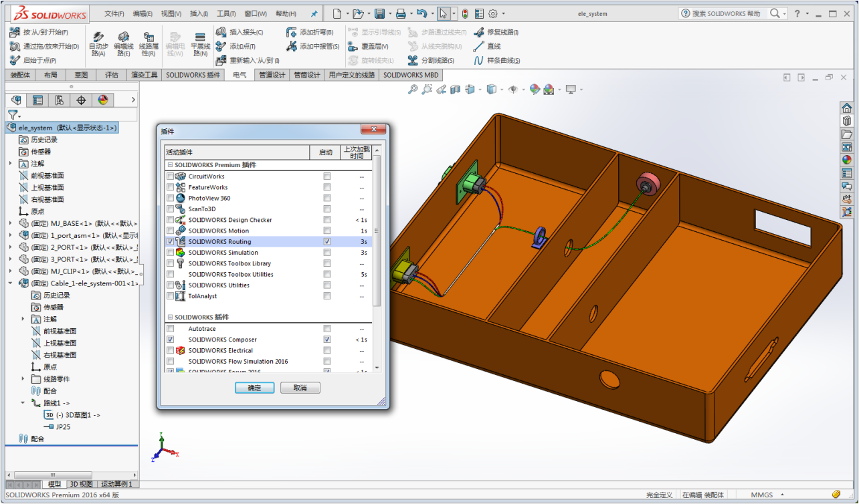Click the 插入接头 (Insert Connector) icon
Image resolution: width=859 pixels, height=504 pixels.
click(239, 31)
